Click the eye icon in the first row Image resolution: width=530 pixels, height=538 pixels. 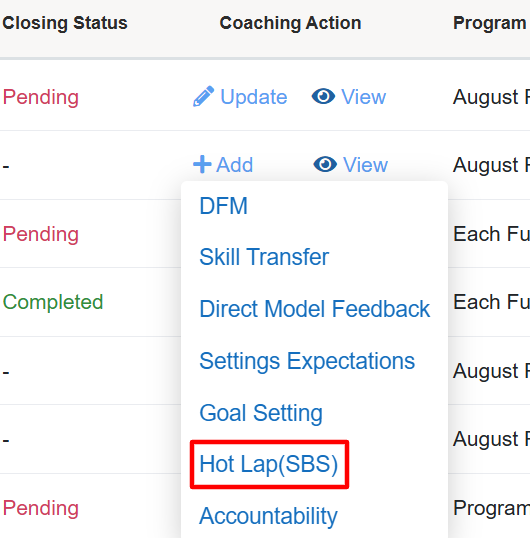(323, 96)
